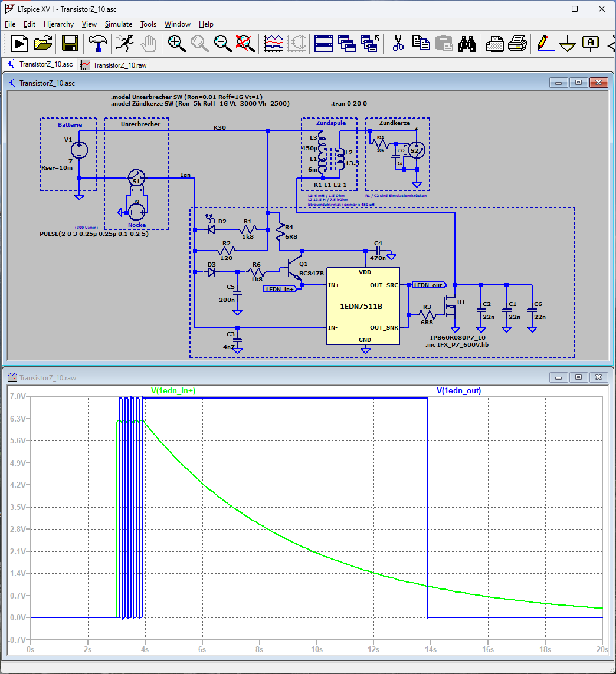
Task: Select the Draw Wire pencil tool
Action: 545,43
